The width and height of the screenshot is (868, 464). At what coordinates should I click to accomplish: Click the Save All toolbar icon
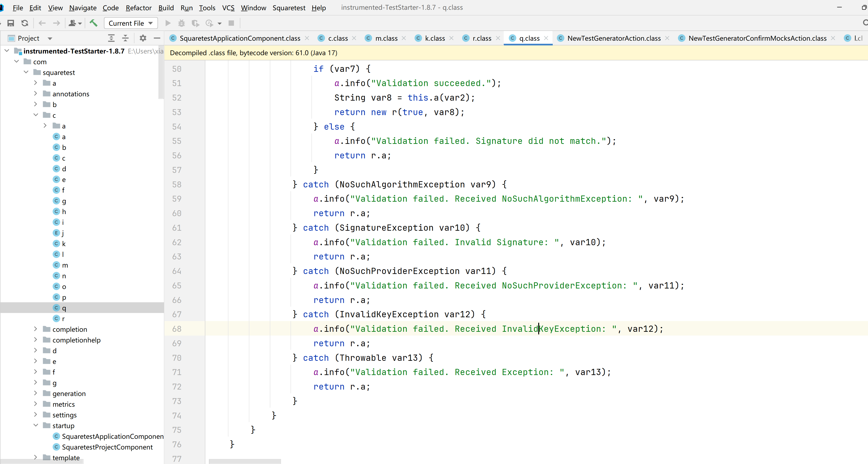[11, 23]
